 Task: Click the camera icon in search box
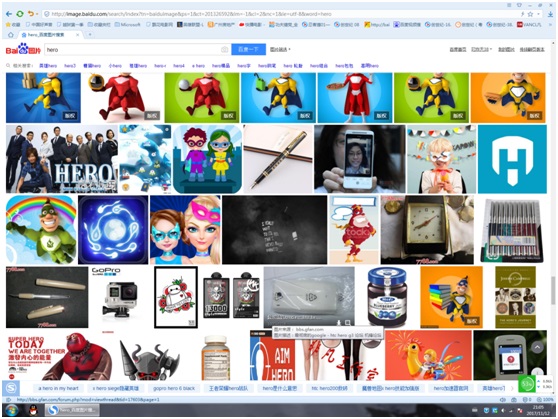(x=224, y=49)
